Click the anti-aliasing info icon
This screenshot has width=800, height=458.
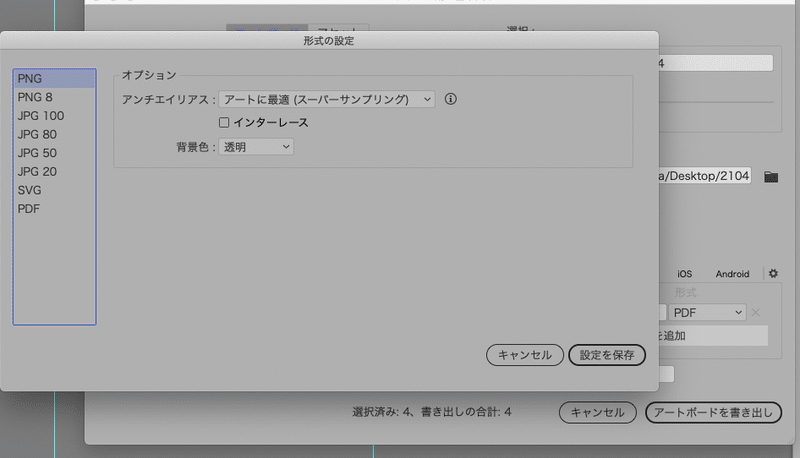click(451, 99)
